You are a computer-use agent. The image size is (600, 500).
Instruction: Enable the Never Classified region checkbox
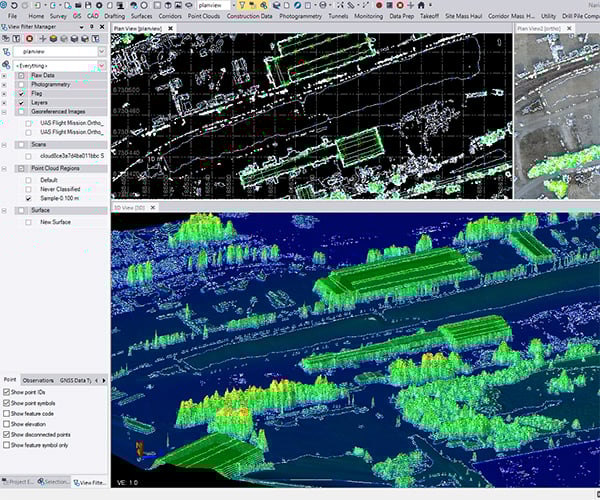point(28,189)
